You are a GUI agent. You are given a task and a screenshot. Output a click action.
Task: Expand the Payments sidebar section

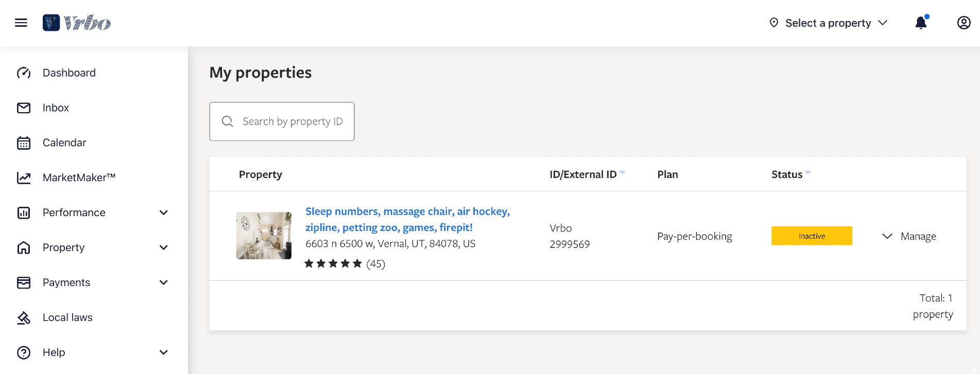click(x=164, y=282)
